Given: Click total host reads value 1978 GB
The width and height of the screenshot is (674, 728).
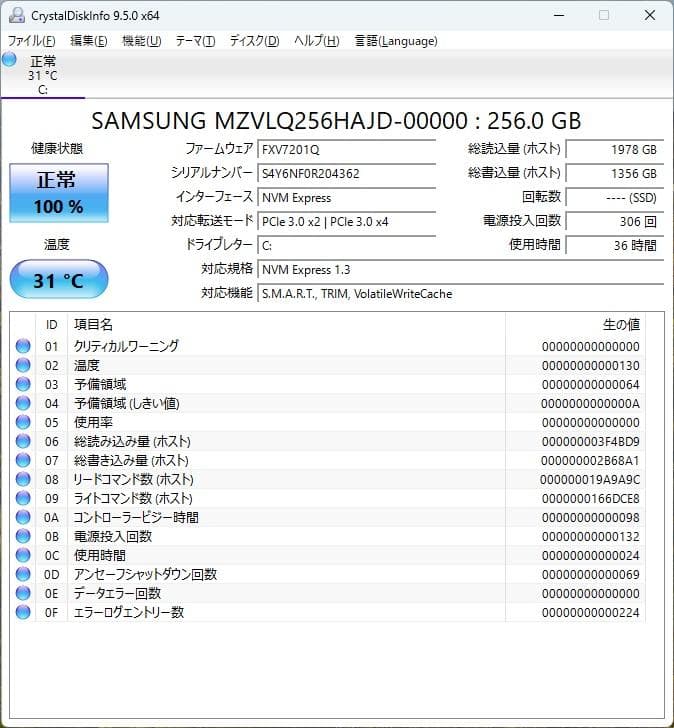Looking at the screenshot, I should [615, 150].
